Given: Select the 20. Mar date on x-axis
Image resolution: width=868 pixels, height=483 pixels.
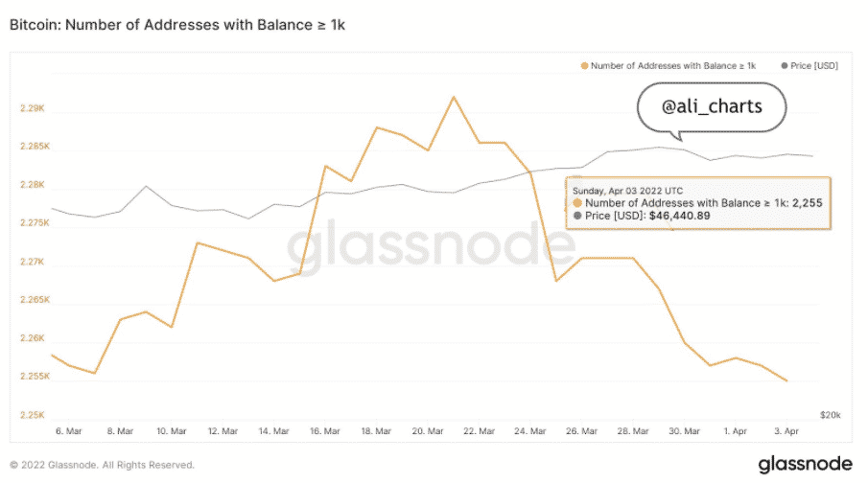Looking at the screenshot, I should (426, 430).
